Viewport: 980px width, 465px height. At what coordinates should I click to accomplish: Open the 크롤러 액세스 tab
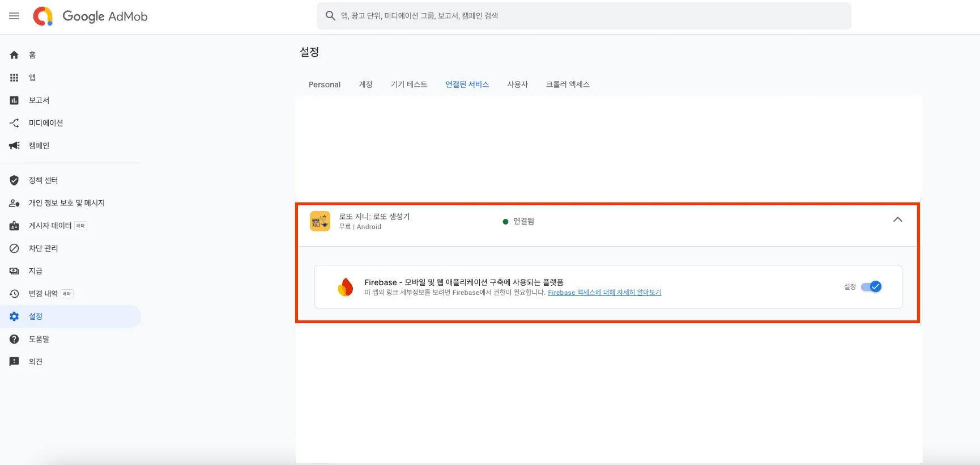click(568, 84)
